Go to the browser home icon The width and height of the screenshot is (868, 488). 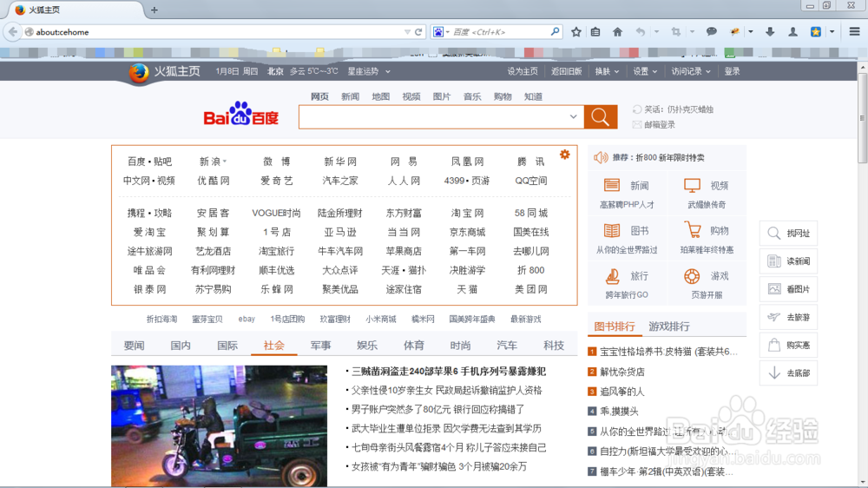pos(617,32)
